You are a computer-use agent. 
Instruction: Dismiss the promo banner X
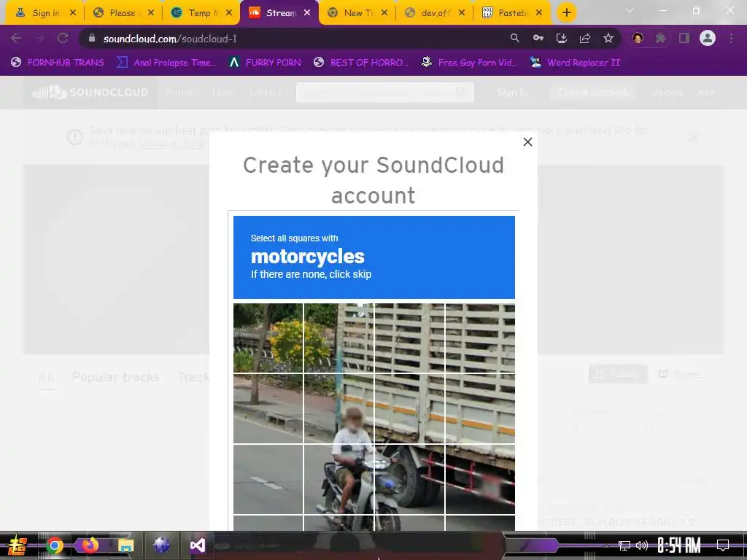pyautogui.click(x=693, y=137)
